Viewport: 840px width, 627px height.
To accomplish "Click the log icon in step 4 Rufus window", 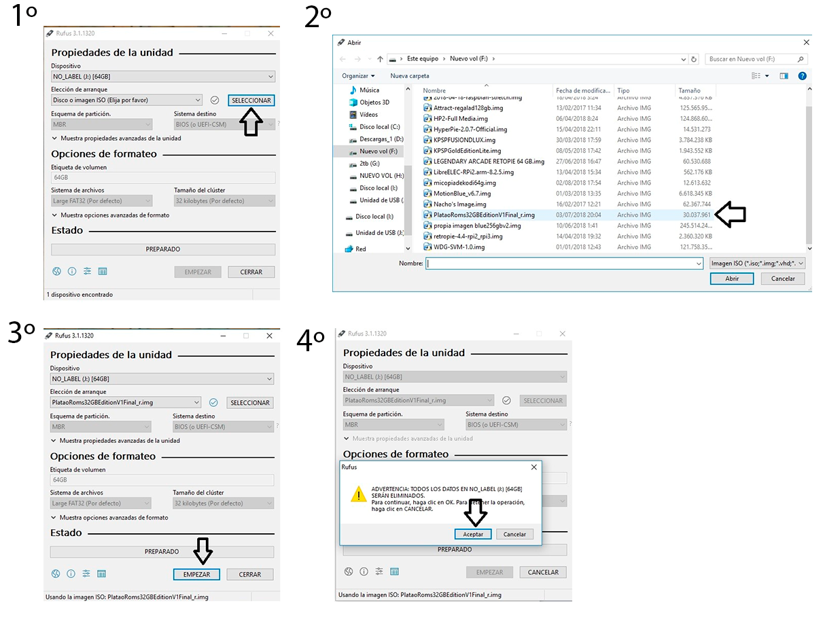I will tap(395, 572).
